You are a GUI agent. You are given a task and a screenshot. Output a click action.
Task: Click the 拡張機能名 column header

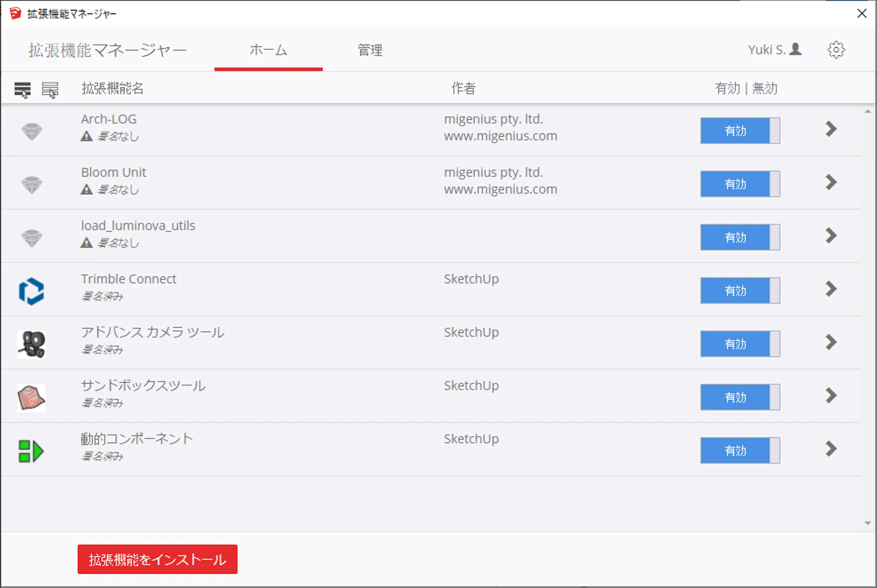(112, 88)
